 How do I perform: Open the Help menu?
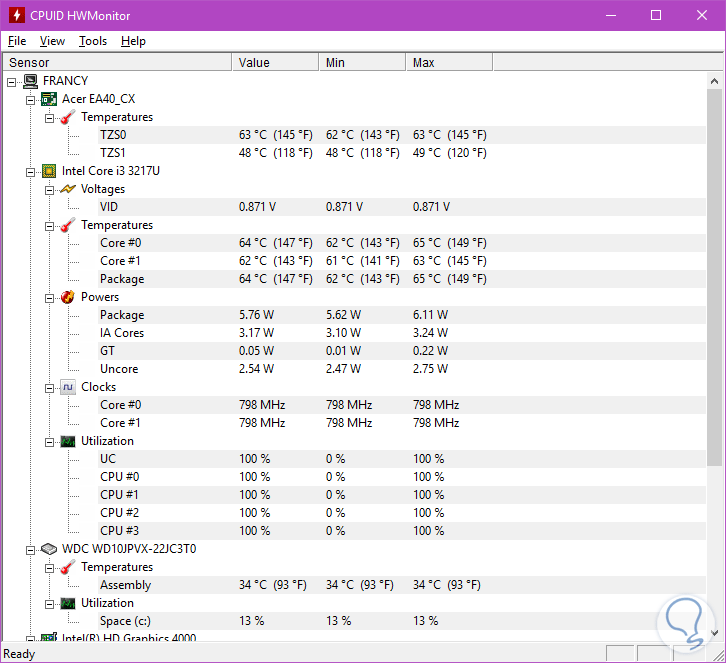133,41
